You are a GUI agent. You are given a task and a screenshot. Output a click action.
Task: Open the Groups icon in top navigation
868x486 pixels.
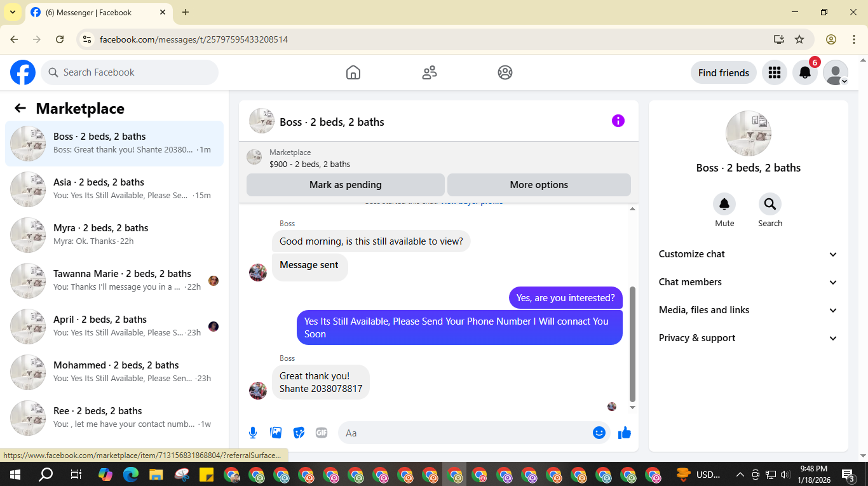(x=505, y=72)
